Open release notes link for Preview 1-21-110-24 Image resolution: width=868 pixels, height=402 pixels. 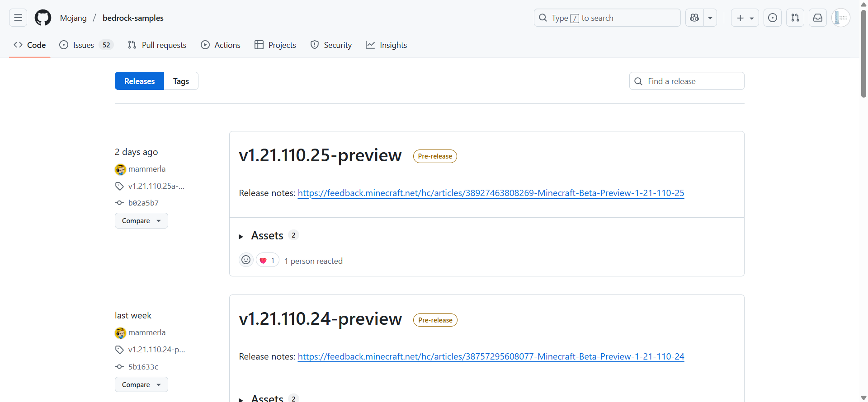(x=491, y=357)
